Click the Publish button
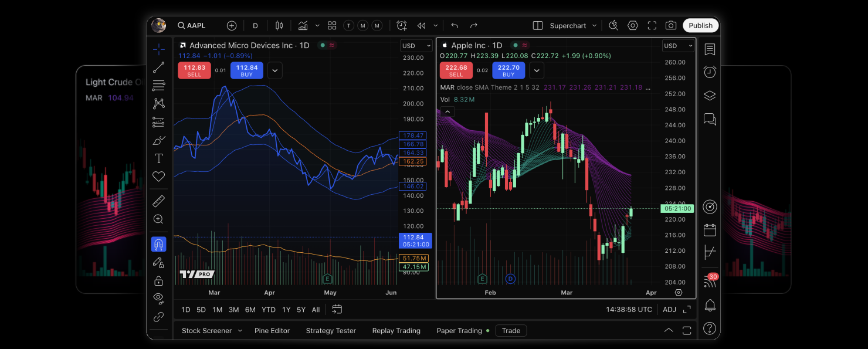The image size is (868, 349). 700,25
